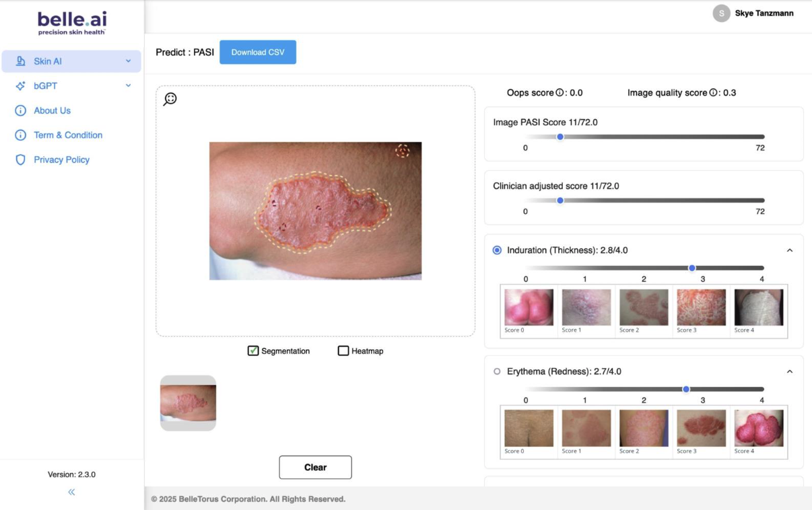This screenshot has width=812, height=510.
Task: Click the Image quality score info icon
Action: point(713,93)
